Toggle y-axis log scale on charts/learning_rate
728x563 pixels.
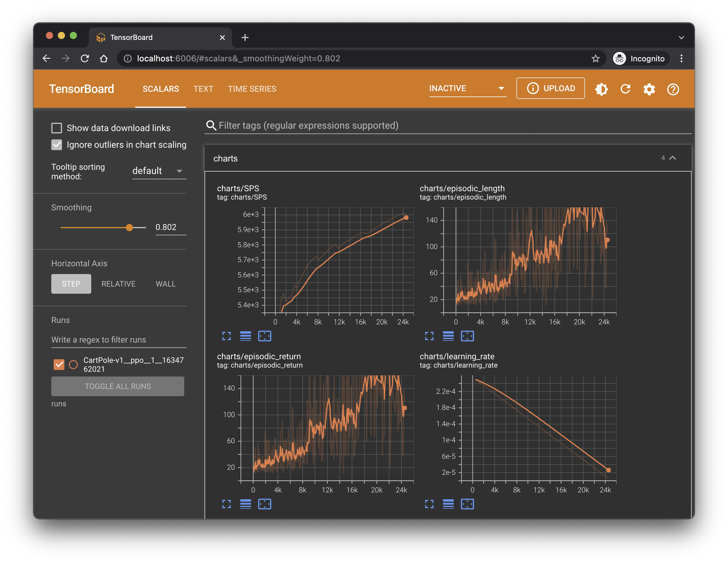(448, 504)
